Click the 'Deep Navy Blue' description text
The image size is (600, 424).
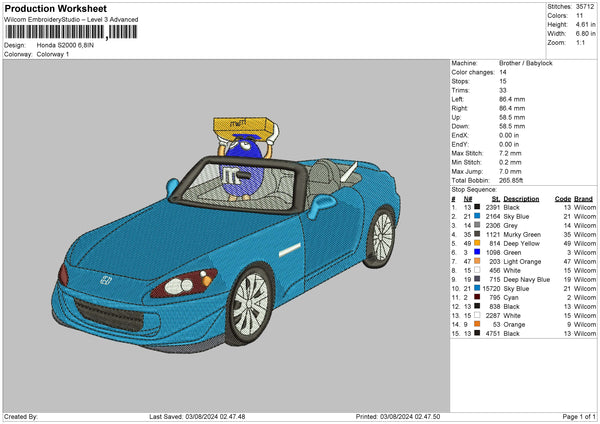[527, 279]
